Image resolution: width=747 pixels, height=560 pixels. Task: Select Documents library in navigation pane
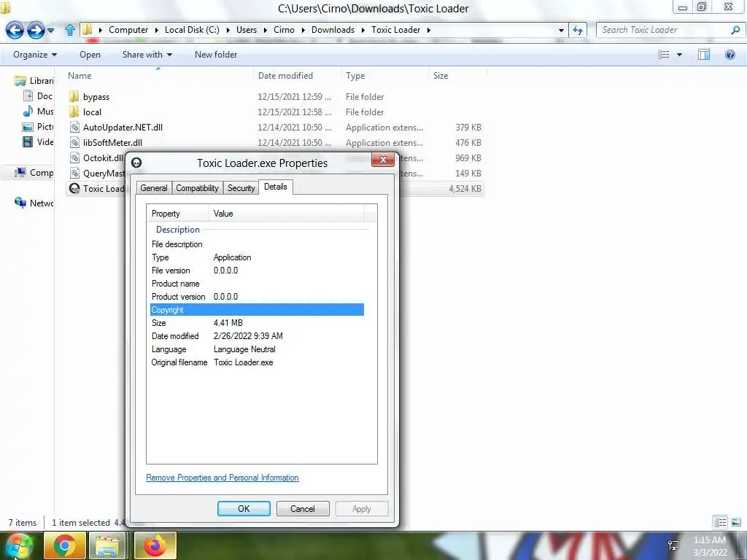[x=38, y=96]
